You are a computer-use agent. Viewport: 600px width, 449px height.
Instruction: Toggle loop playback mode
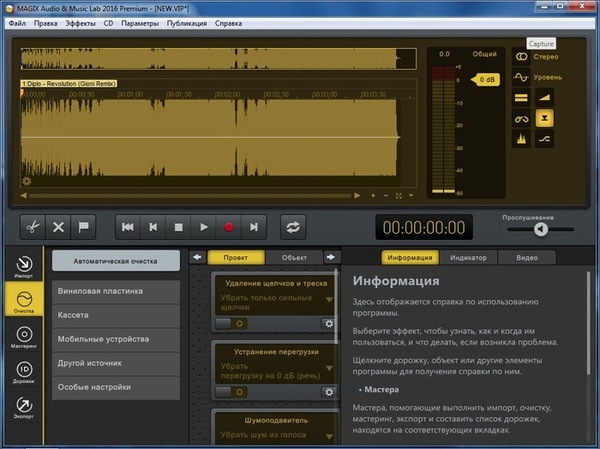293,227
